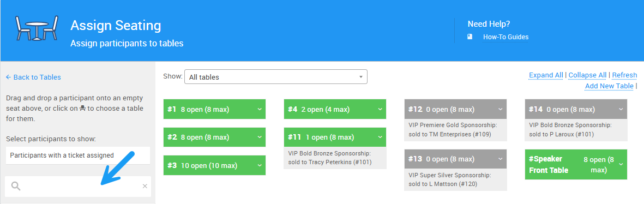Open the Show All tables dropdown

point(276,77)
